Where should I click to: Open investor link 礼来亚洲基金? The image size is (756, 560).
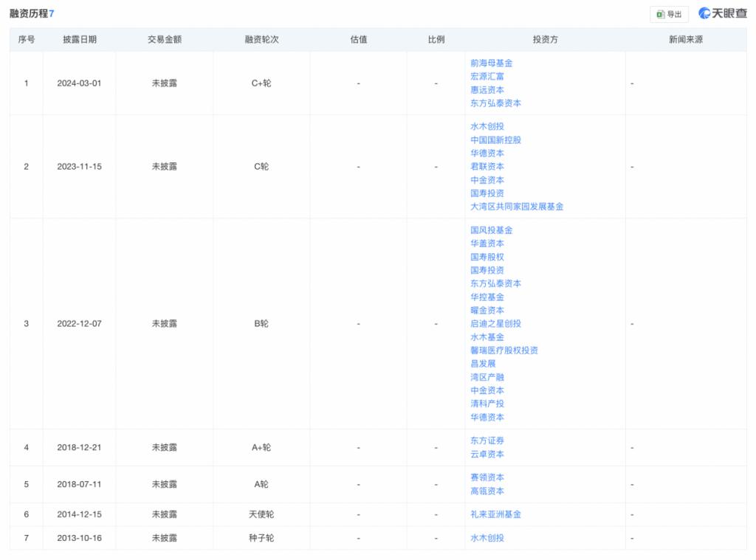coord(495,514)
